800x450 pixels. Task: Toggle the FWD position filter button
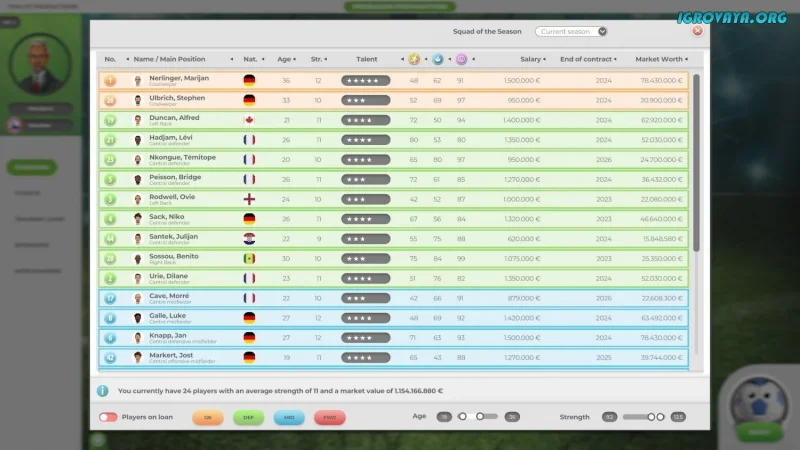pos(329,417)
